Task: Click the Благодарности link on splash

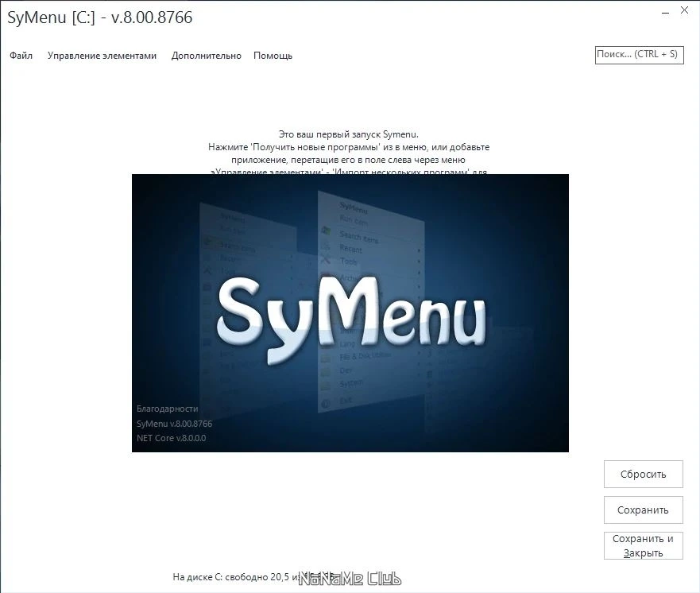Action: click(x=168, y=409)
